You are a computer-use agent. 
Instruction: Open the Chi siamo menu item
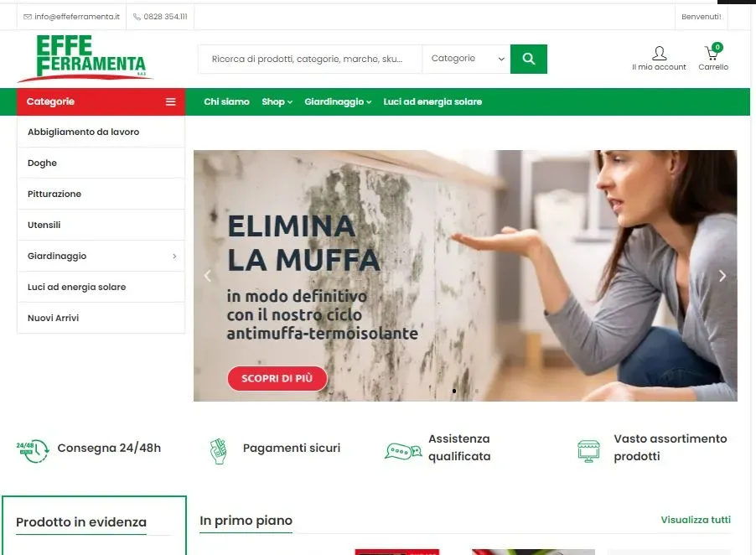point(226,101)
